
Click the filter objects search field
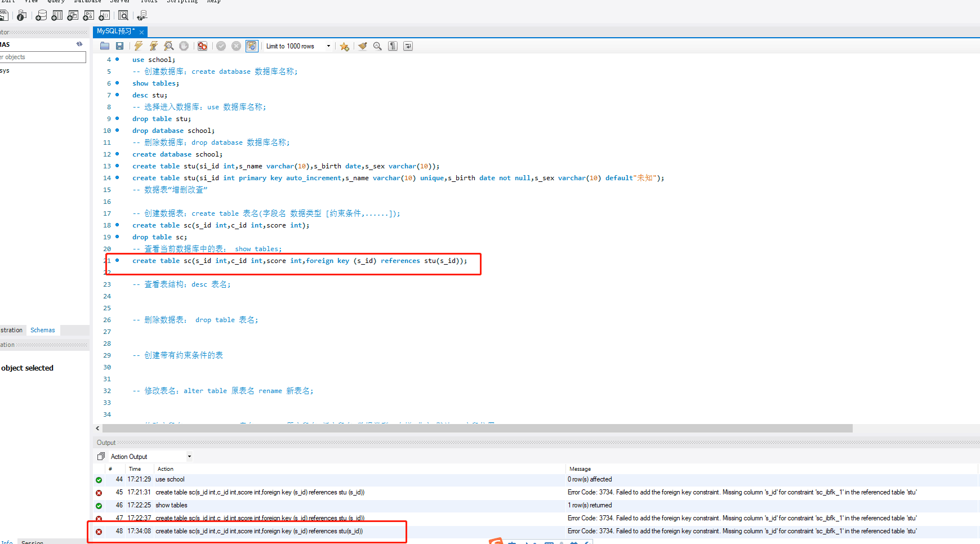(x=43, y=57)
